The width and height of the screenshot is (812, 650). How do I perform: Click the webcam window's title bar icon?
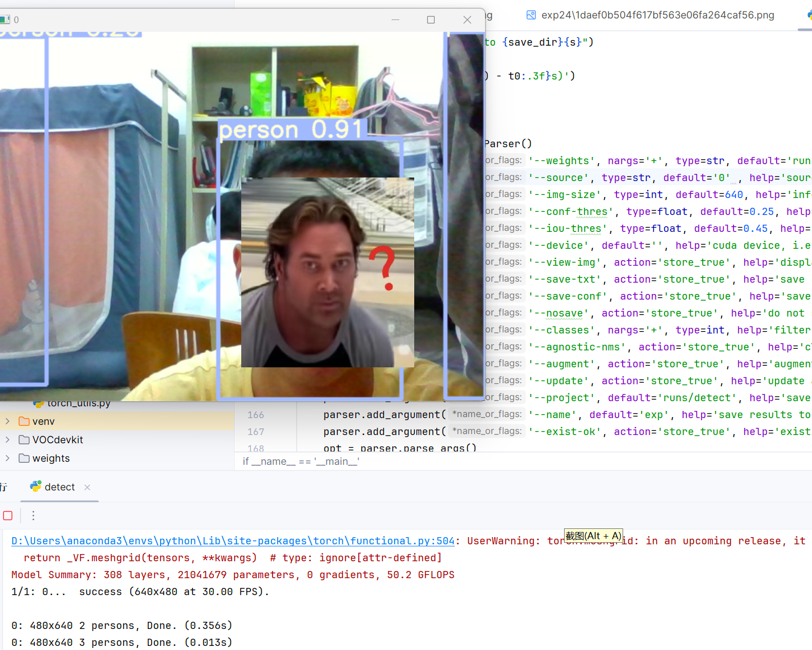5,20
